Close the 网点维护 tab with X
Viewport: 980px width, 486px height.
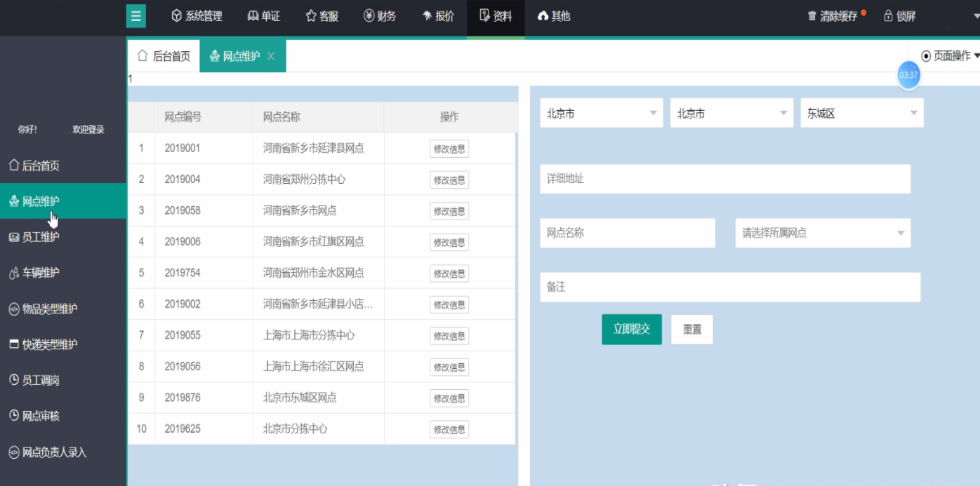click(271, 56)
